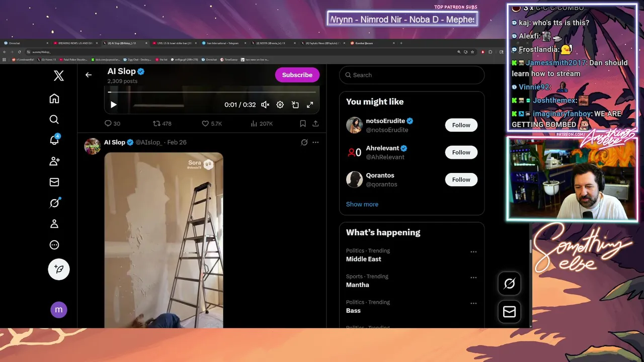The height and width of the screenshot is (362, 644).
Task: Subscribe to AI Slop
Action: pyautogui.click(x=297, y=75)
